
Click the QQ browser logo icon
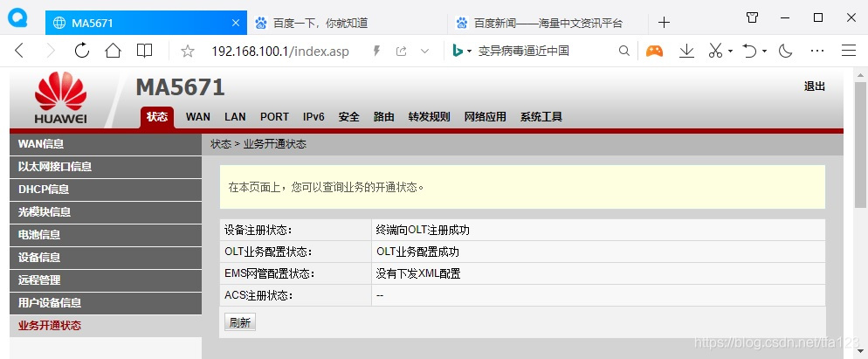click(17, 18)
